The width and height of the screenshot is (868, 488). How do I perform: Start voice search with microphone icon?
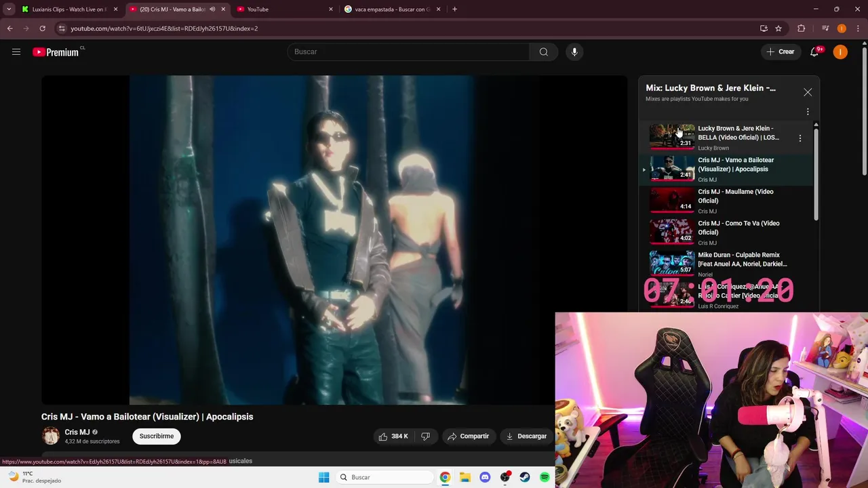pyautogui.click(x=574, y=52)
